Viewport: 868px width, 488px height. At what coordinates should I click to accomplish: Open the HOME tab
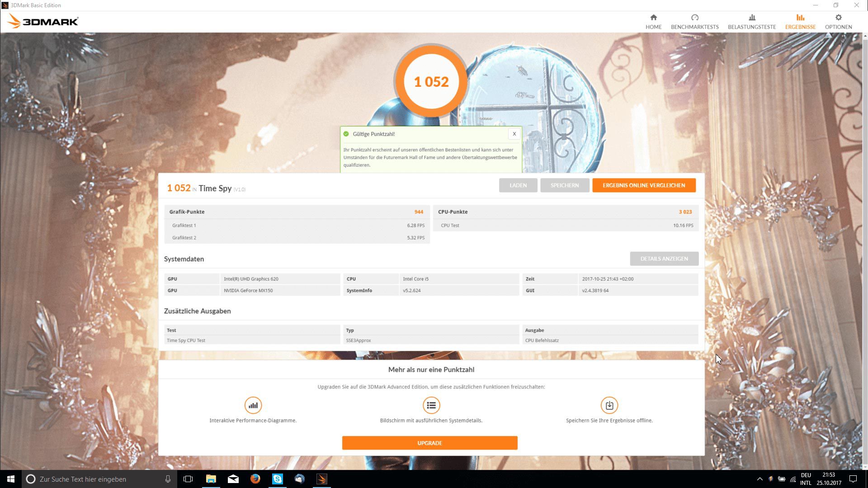click(x=653, y=22)
